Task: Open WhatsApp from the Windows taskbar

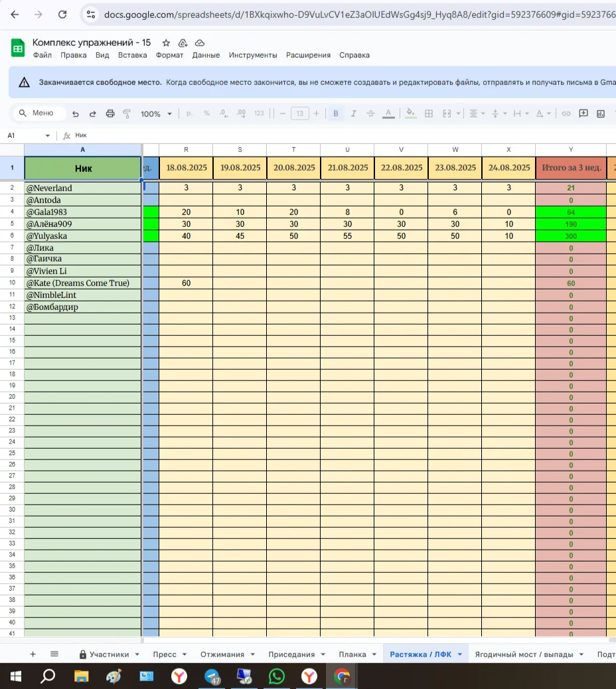Action: coord(276,676)
